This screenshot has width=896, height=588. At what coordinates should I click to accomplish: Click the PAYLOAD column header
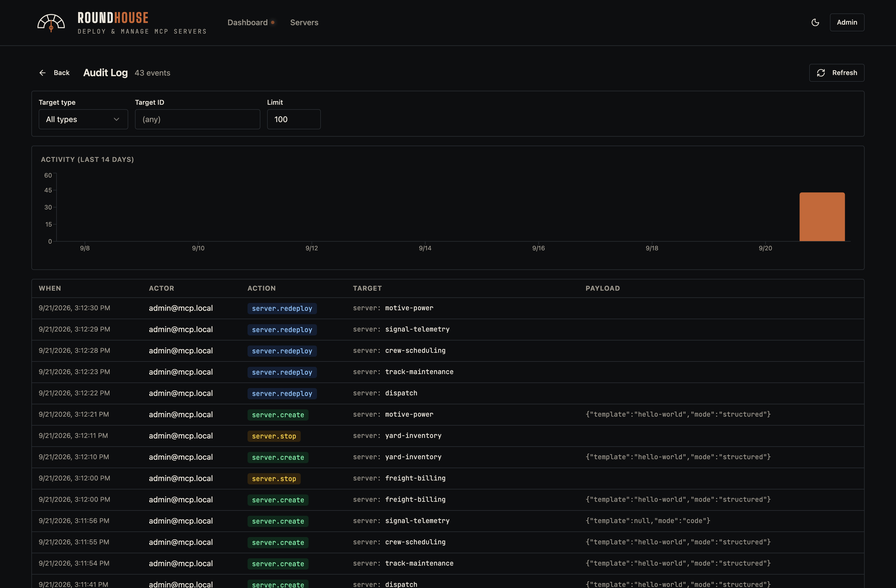602,288
